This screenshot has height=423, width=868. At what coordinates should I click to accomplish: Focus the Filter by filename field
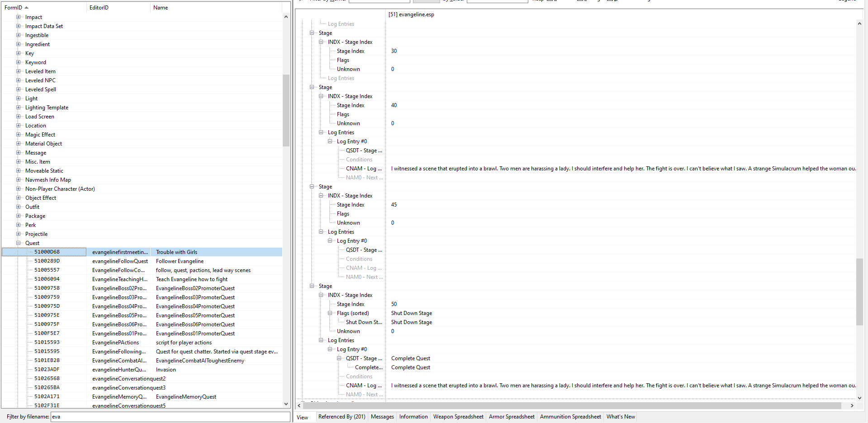[170, 417]
